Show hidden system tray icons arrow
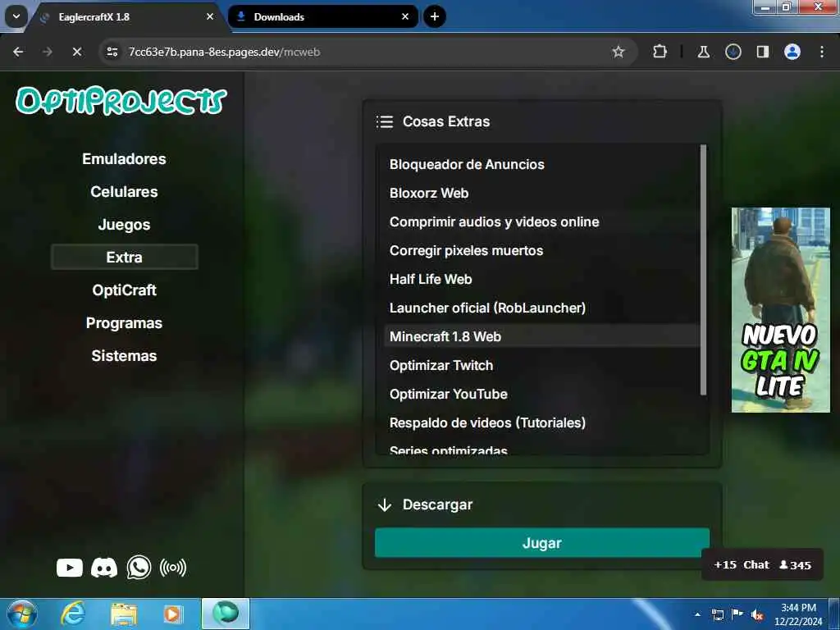The width and height of the screenshot is (840, 630). tap(697, 615)
